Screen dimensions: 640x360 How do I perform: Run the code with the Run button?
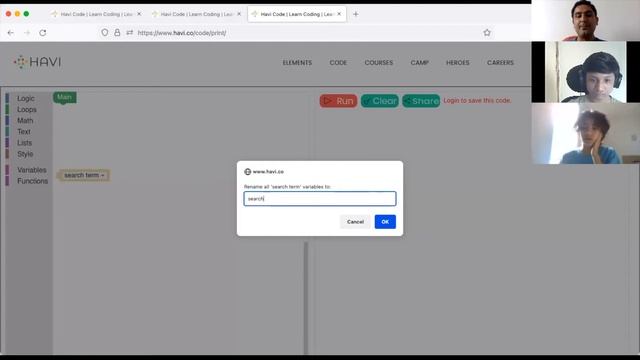coord(338,101)
